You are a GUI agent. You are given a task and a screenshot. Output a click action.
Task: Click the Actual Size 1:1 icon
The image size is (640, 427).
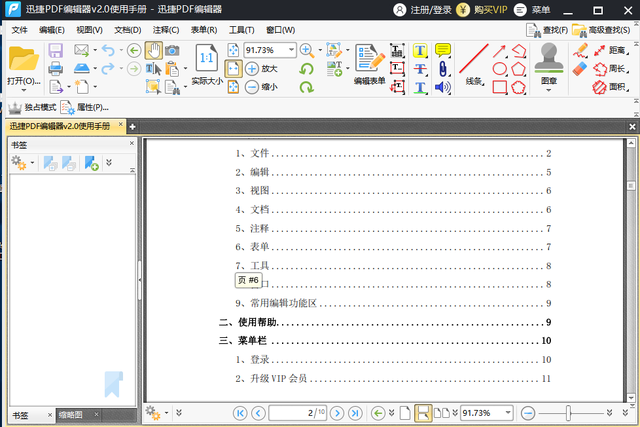207,59
